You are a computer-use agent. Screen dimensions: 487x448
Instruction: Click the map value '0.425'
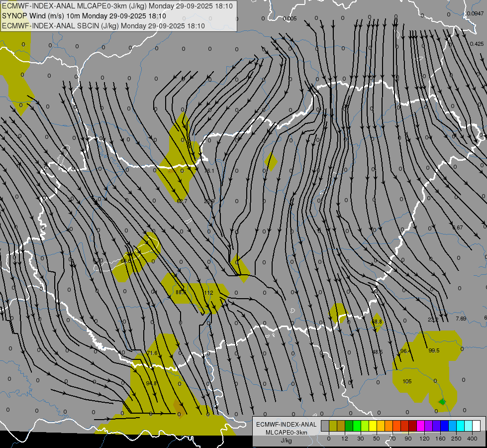[477, 44]
